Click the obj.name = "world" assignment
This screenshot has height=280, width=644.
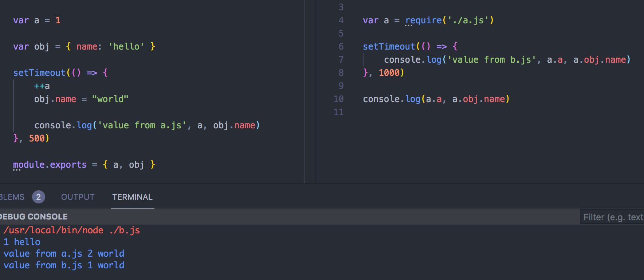[81, 99]
